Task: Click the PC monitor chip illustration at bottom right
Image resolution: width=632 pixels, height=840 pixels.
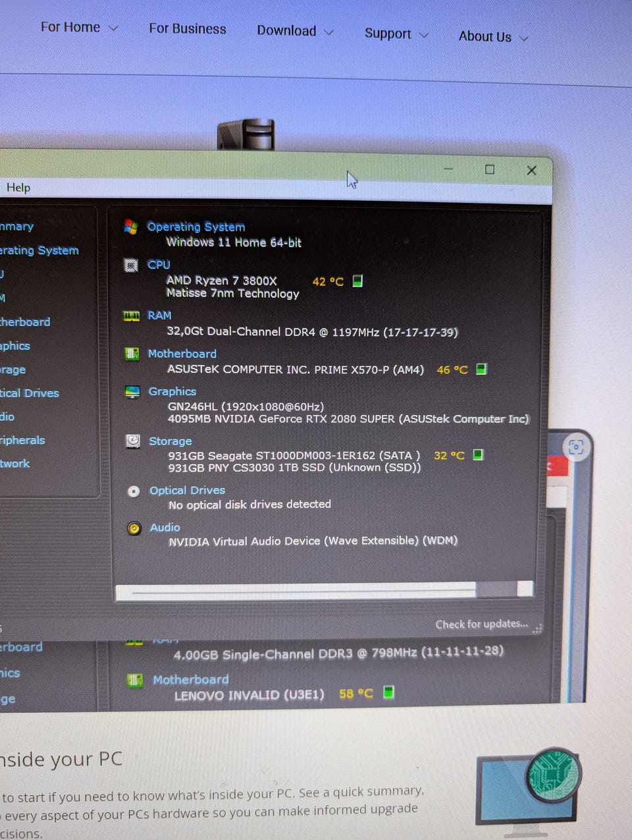Action: [x=529, y=791]
